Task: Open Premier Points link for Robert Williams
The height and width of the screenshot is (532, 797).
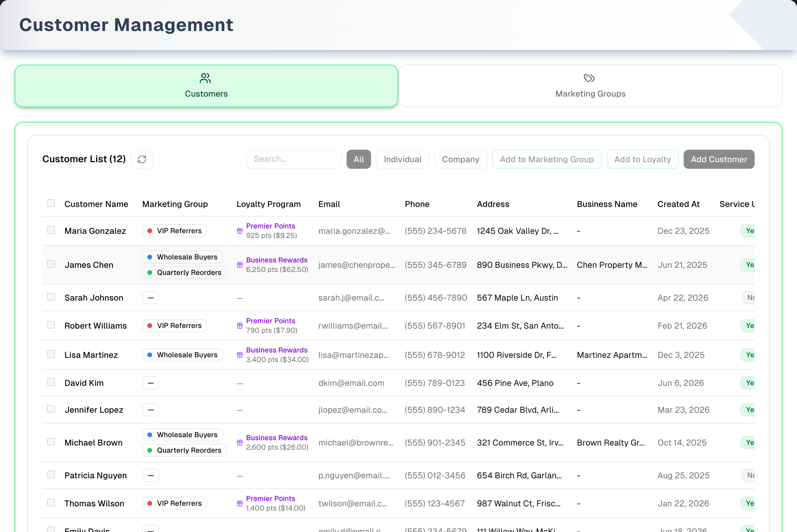Action: (271, 321)
